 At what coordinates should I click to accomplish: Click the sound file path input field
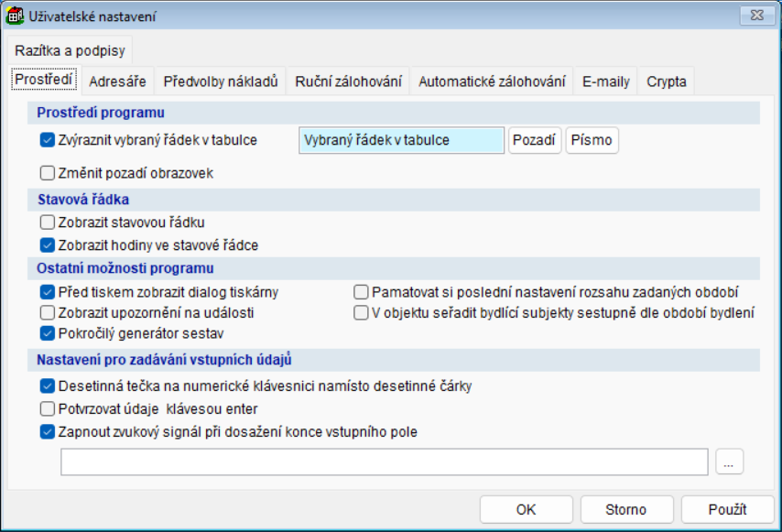click(384, 463)
